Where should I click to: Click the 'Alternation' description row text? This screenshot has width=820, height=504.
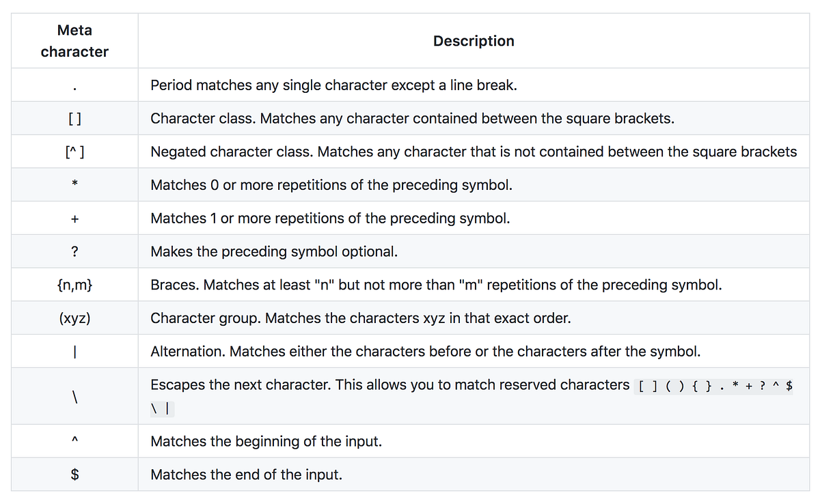[x=425, y=352]
